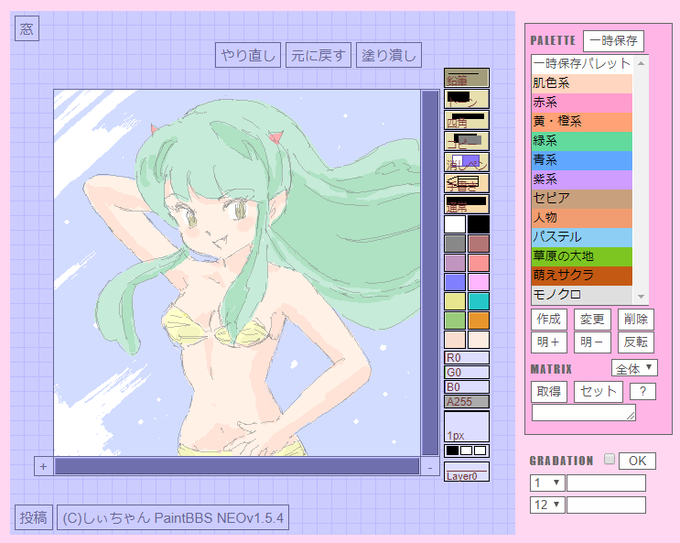Pick the salmon pink swatch

478,263
